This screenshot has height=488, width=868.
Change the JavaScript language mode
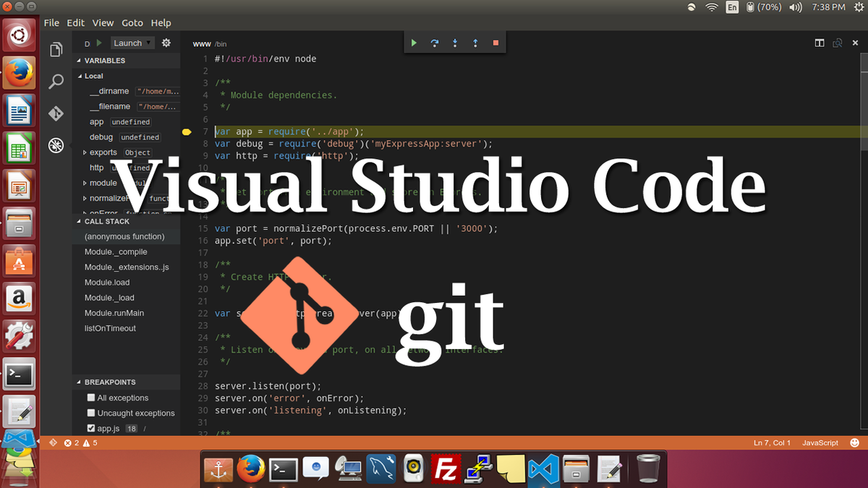(820, 442)
